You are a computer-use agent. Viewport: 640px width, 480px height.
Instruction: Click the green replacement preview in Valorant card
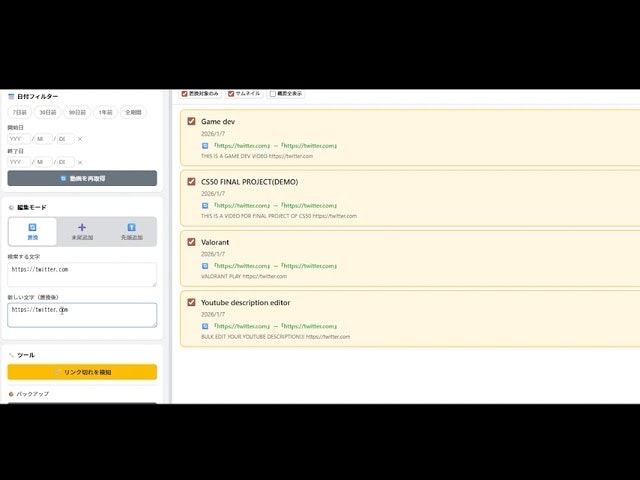coord(276,266)
